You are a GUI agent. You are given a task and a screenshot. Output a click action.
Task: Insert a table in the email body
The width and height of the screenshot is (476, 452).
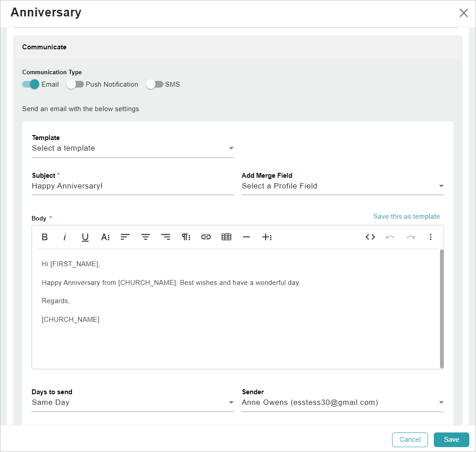click(x=226, y=237)
